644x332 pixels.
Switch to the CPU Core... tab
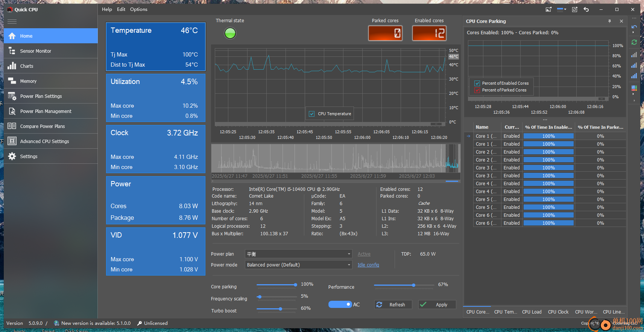[478, 312]
